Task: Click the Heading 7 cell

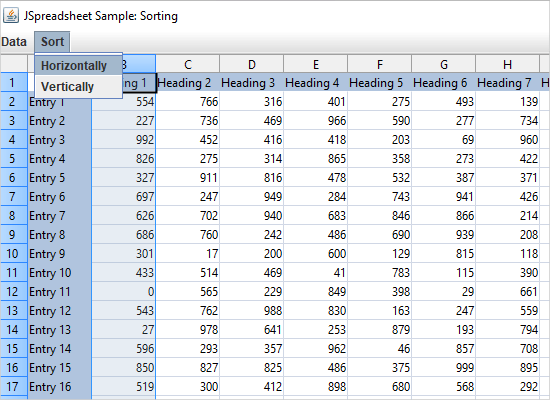Action: pyautogui.click(x=508, y=83)
